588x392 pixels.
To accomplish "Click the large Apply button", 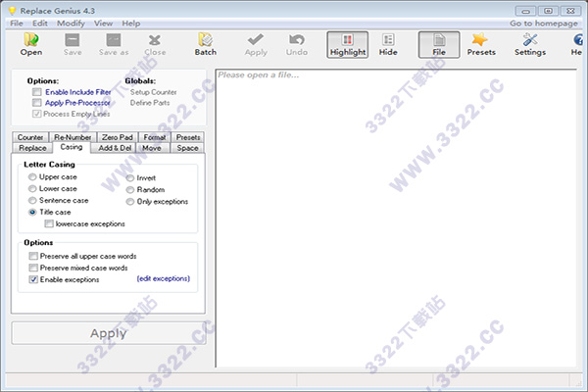I will tap(109, 333).
